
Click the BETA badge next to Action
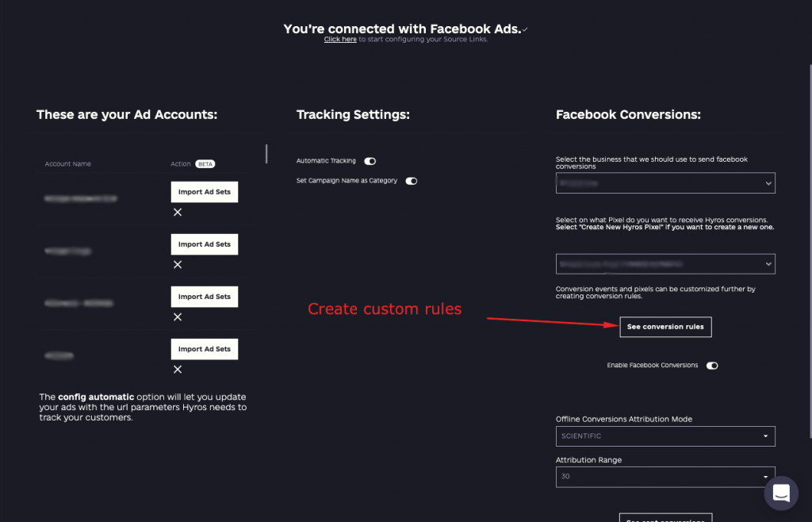pyautogui.click(x=205, y=163)
